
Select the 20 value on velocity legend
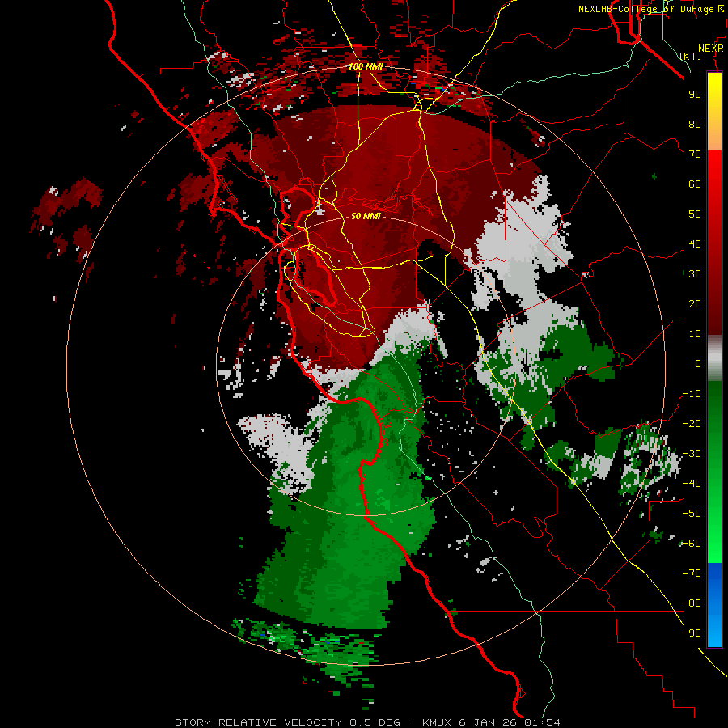[695, 303]
